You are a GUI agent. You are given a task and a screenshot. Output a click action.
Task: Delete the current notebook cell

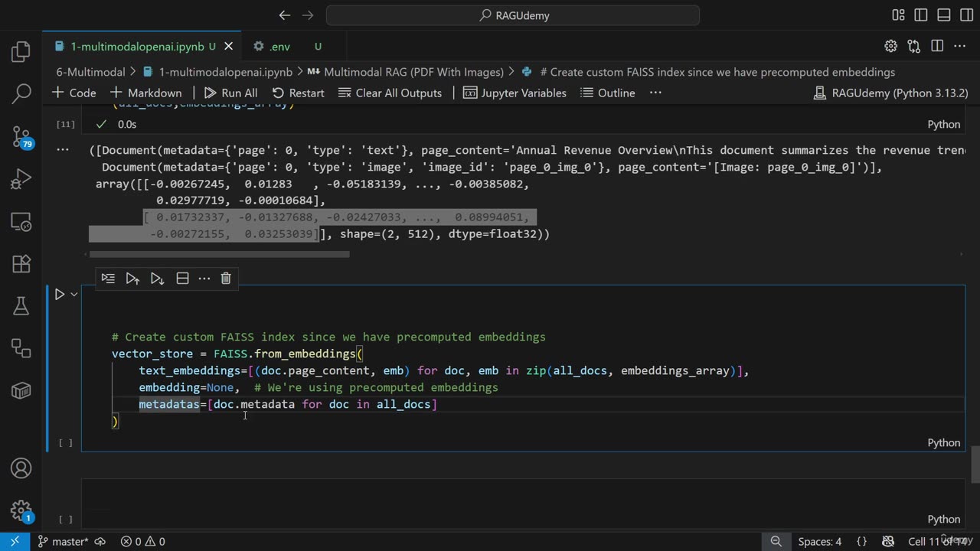tap(226, 279)
